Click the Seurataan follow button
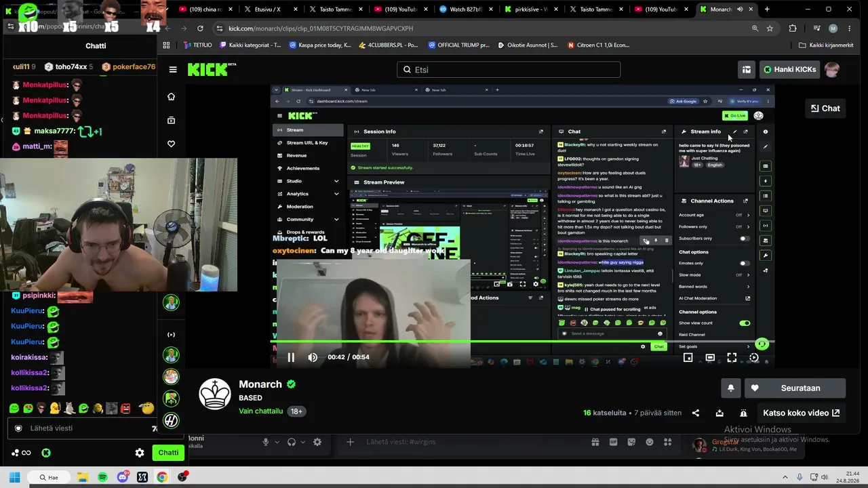 pos(795,388)
